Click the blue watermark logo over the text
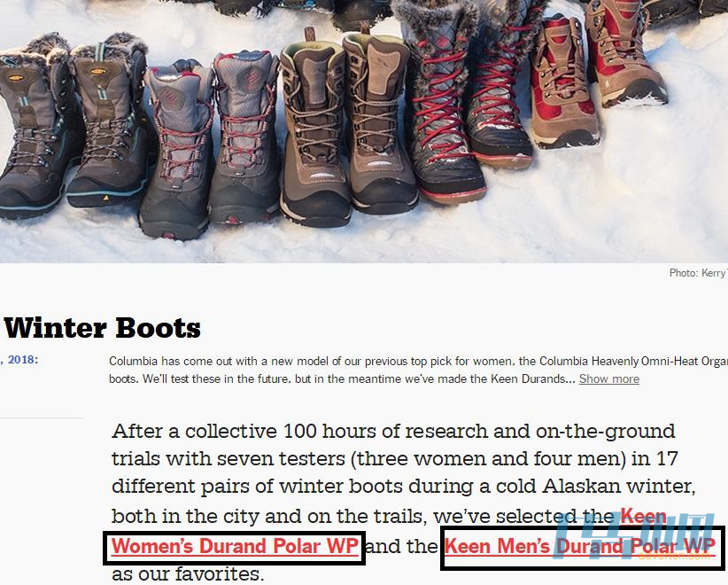Viewport: 728px width, 585px height. 634,536
